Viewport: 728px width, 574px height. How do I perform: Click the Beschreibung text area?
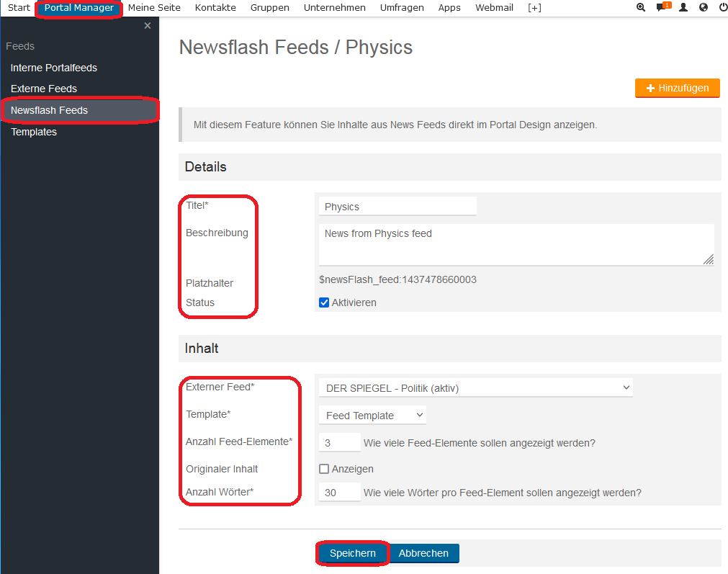[x=516, y=245]
